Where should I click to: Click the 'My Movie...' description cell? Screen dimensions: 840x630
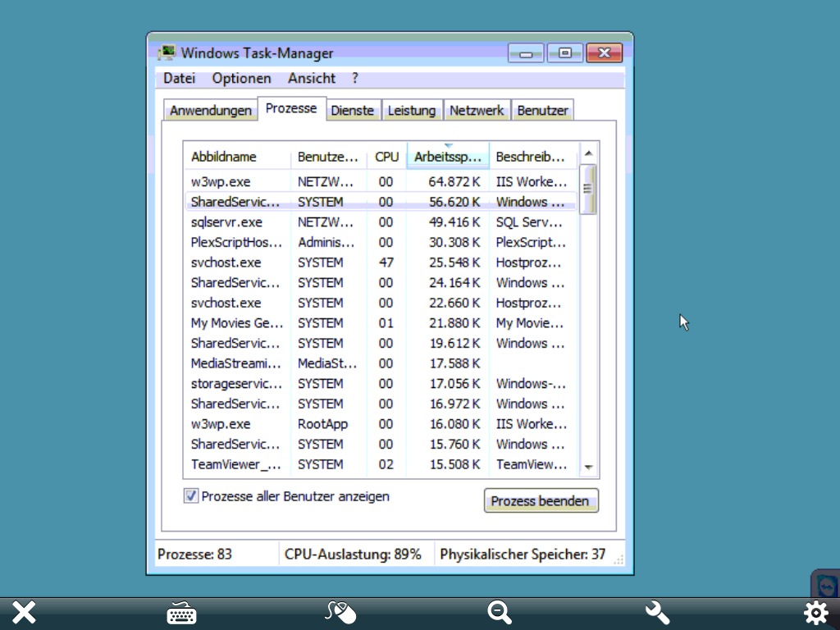click(529, 323)
